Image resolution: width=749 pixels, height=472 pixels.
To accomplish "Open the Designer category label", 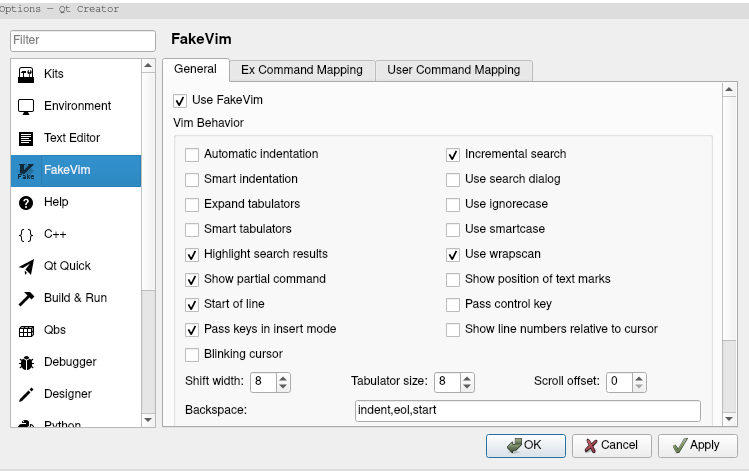I will tap(68, 394).
